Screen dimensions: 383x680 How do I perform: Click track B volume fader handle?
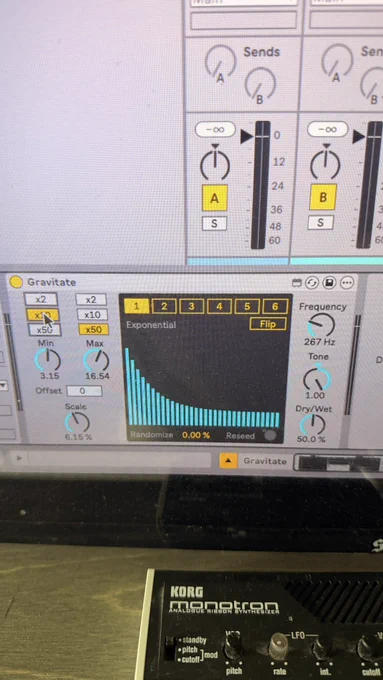point(359,137)
